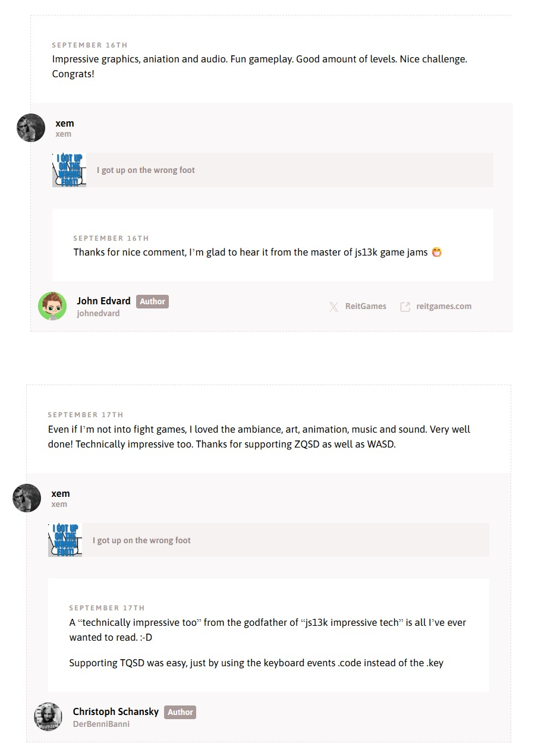Open game thumbnail under the September 16th comment
Viewport: 535px width, 756px height.
click(x=70, y=170)
